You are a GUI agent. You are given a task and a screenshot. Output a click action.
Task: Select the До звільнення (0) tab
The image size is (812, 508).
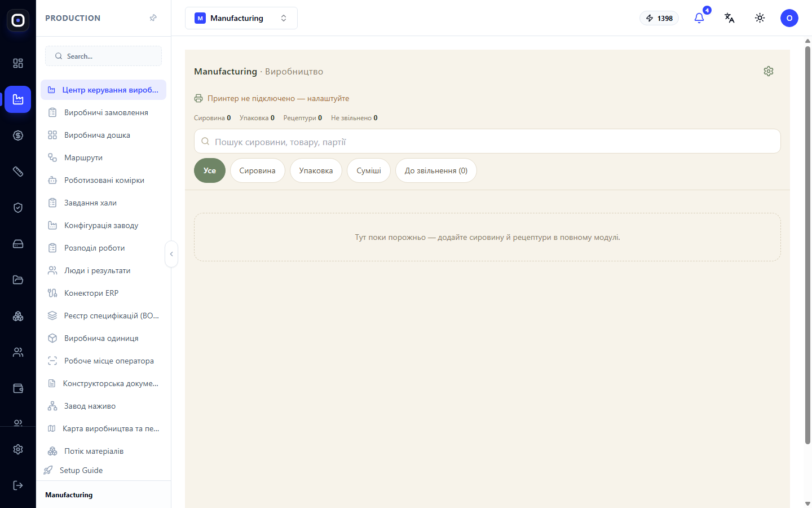[436, 170]
